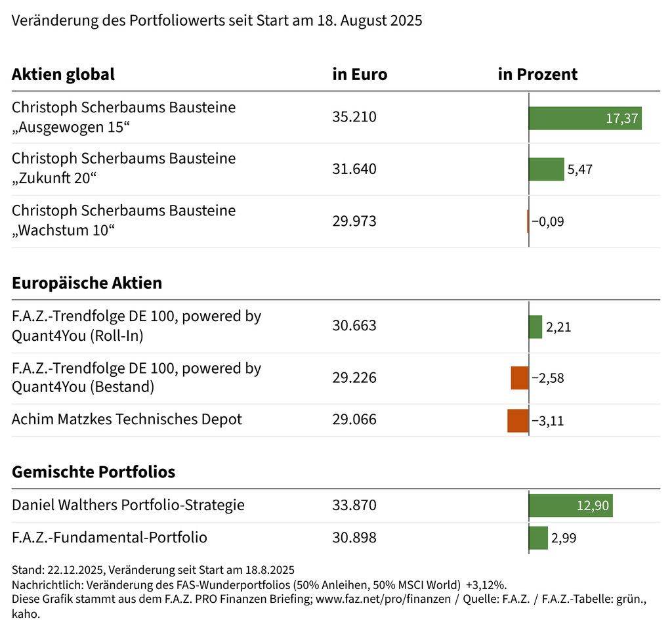The height and width of the screenshot is (633, 672).
Task: Click the green 2,99 percent bar
Action: tap(538, 538)
